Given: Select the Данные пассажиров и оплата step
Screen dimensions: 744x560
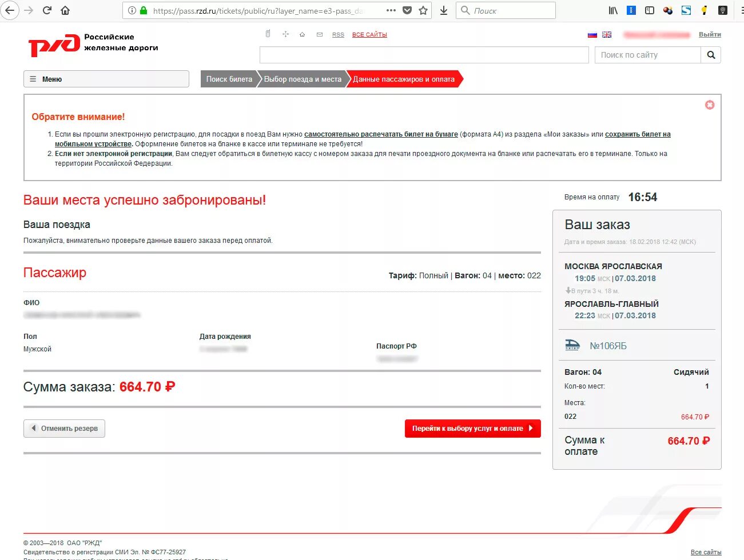Looking at the screenshot, I should tap(404, 79).
